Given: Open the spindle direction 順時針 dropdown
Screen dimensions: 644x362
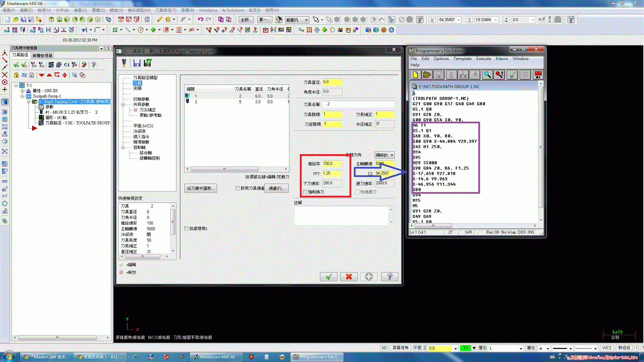Looking at the screenshot, I should [x=384, y=155].
